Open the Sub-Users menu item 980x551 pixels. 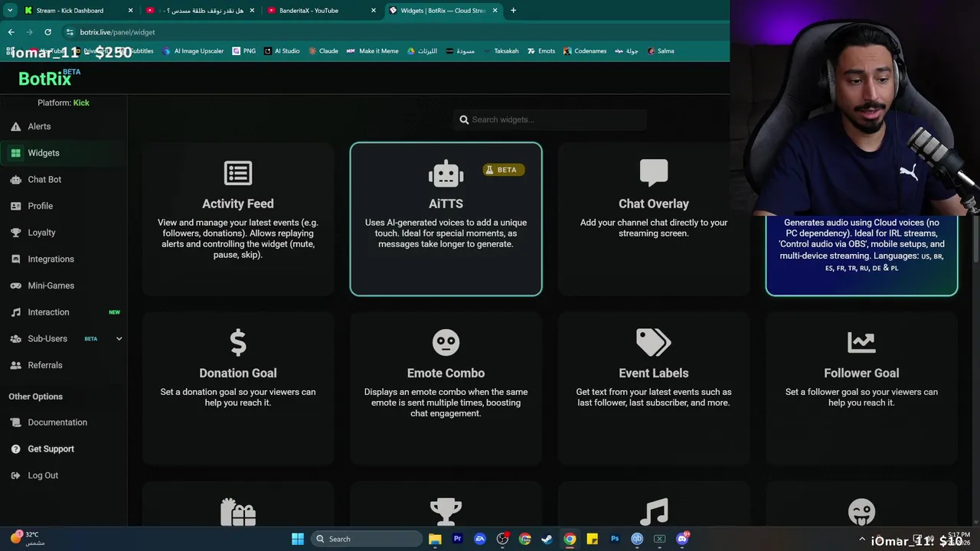[x=65, y=338]
